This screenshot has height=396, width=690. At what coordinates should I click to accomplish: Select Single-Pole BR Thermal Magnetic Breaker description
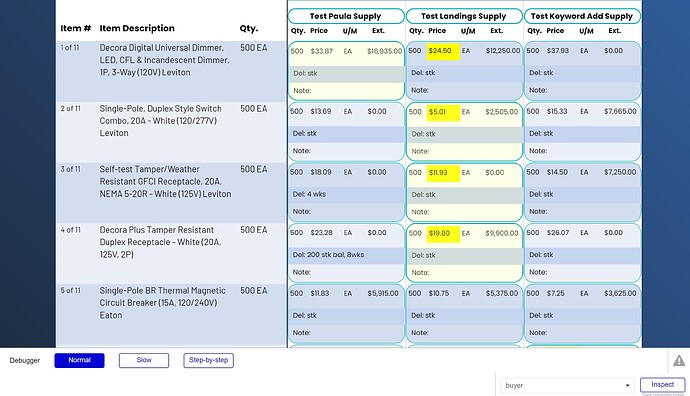pyautogui.click(x=162, y=303)
